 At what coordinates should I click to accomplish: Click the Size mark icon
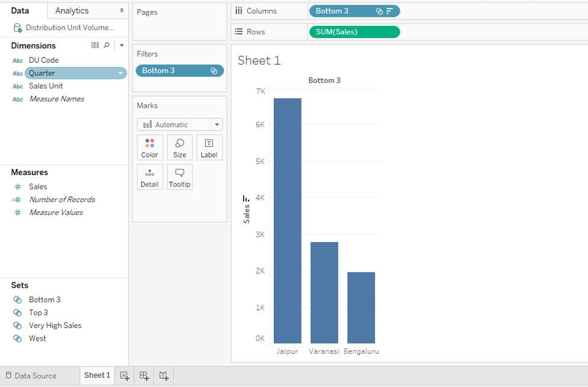179,147
